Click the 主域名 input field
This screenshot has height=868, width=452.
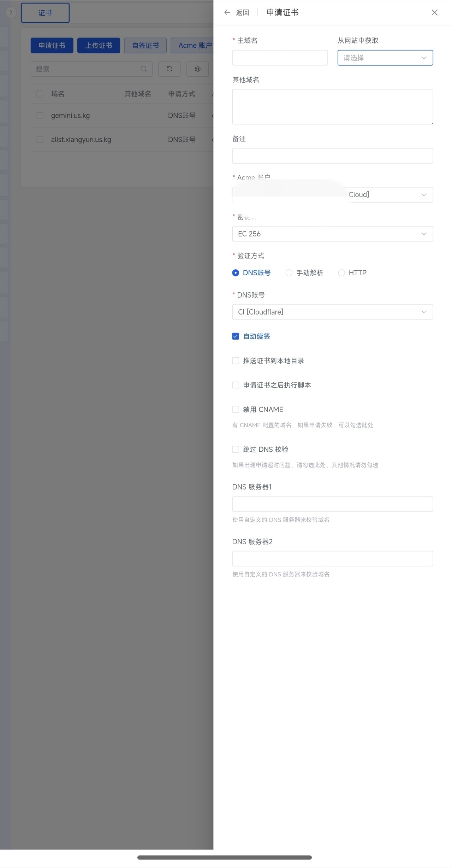280,58
